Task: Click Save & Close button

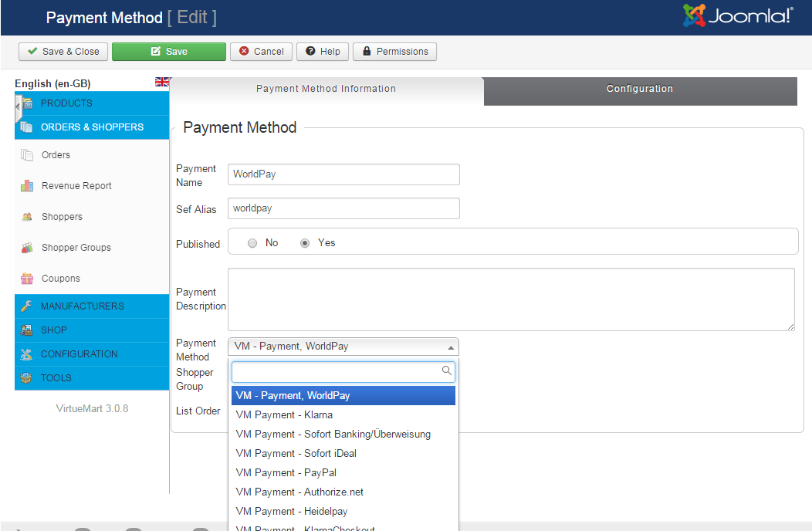Action: [x=63, y=51]
